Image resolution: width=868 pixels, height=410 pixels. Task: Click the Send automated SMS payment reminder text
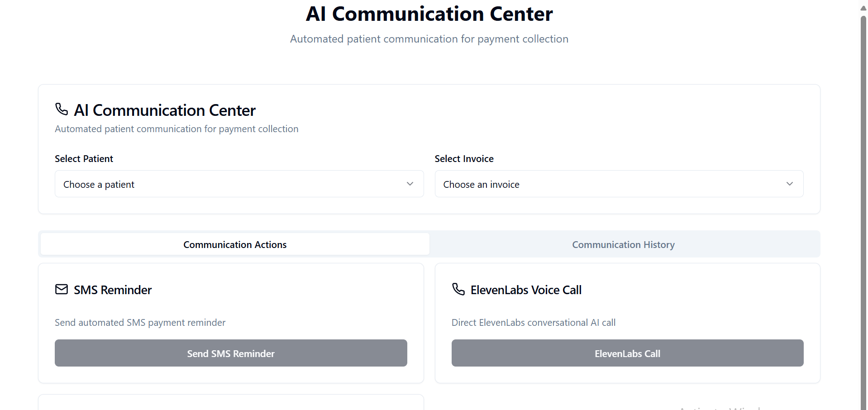point(140,323)
